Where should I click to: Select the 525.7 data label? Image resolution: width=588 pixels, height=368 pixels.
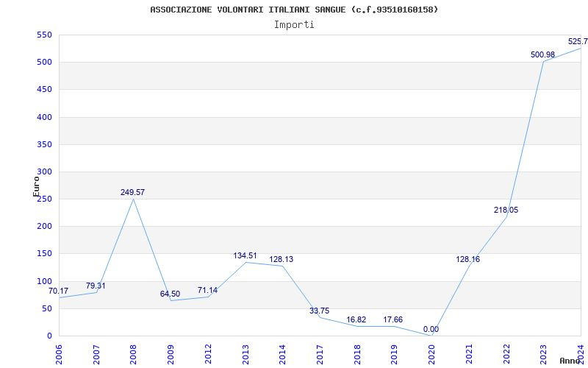[578, 41]
